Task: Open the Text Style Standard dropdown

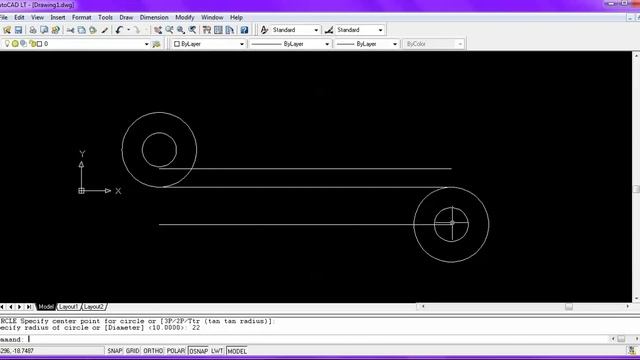Action: coord(316,30)
